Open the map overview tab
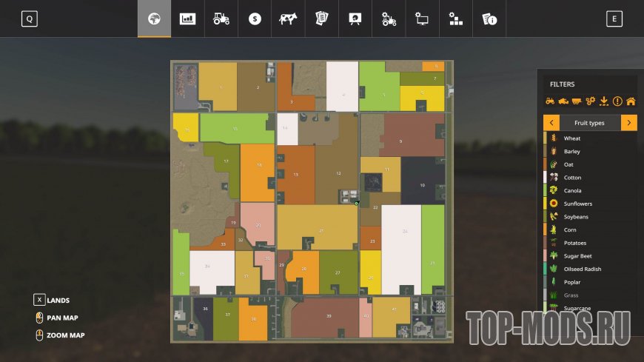644x362 pixels. pyautogui.click(x=154, y=19)
